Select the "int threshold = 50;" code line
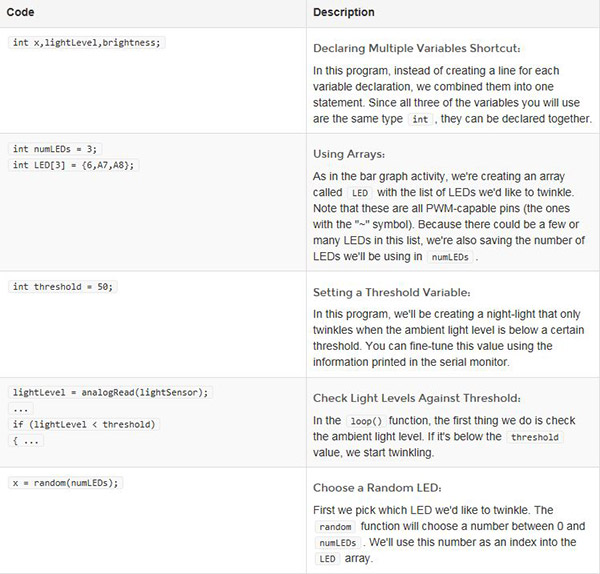Viewport: 600px width, 574px height. (63, 287)
